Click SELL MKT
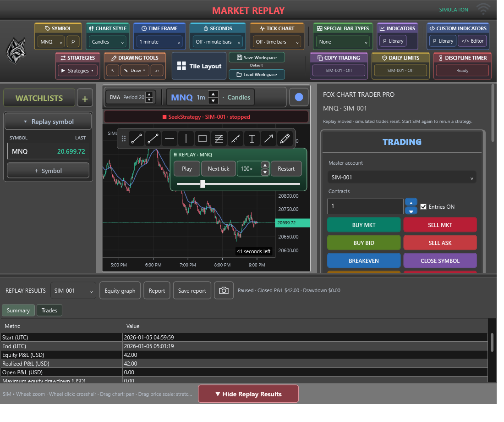The height and width of the screenshot is (422, 504). click(440, 225)
